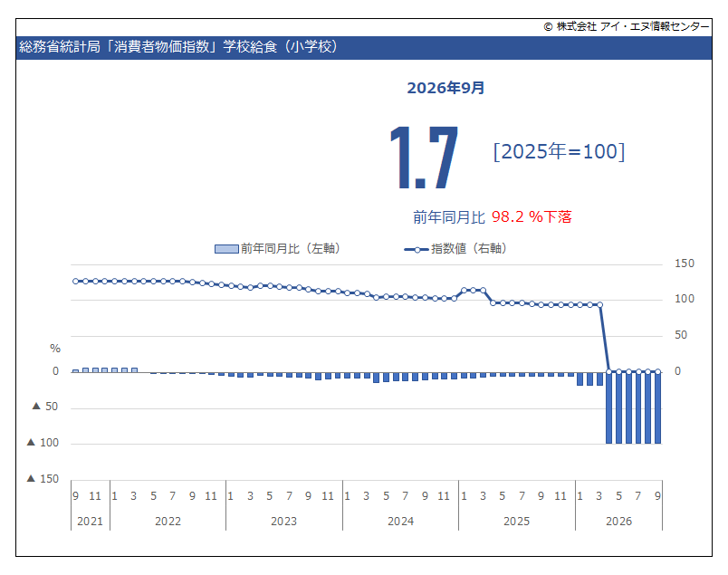Click the base year label [2025年=100]
Screen dimensions: 728x575
559,151
